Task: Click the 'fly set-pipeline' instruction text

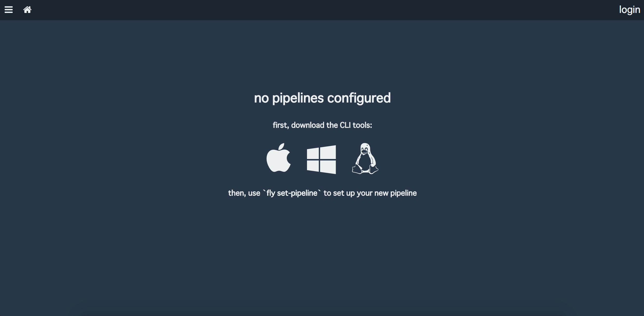Action: [x=322, y=193]
